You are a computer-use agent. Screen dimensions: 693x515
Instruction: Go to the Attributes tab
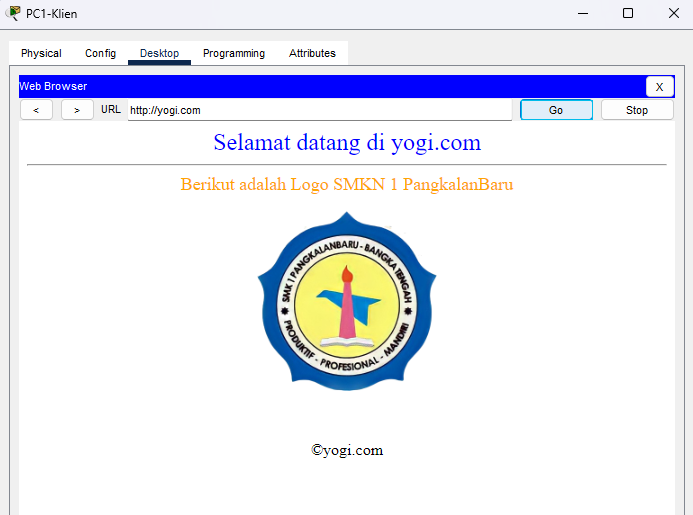(312, 53)
